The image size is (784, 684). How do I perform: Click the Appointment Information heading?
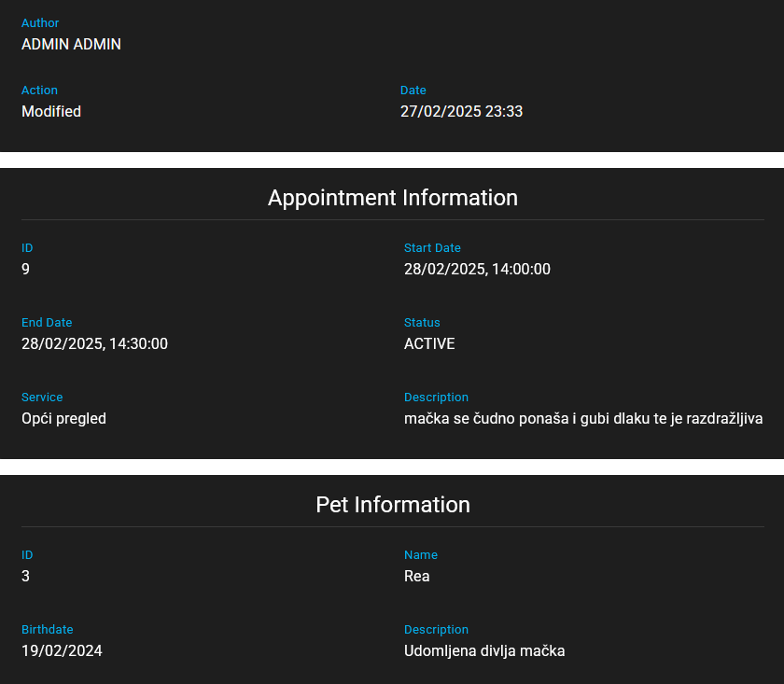392,198
